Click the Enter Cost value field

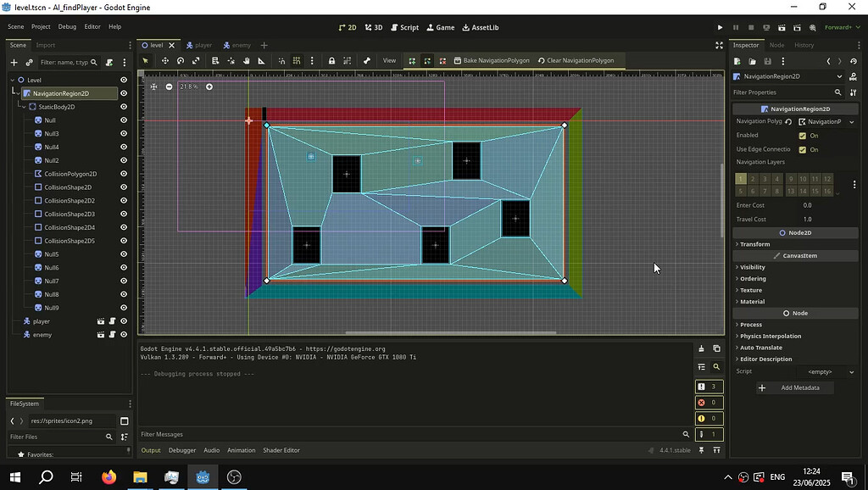click(x=827, y=205)
